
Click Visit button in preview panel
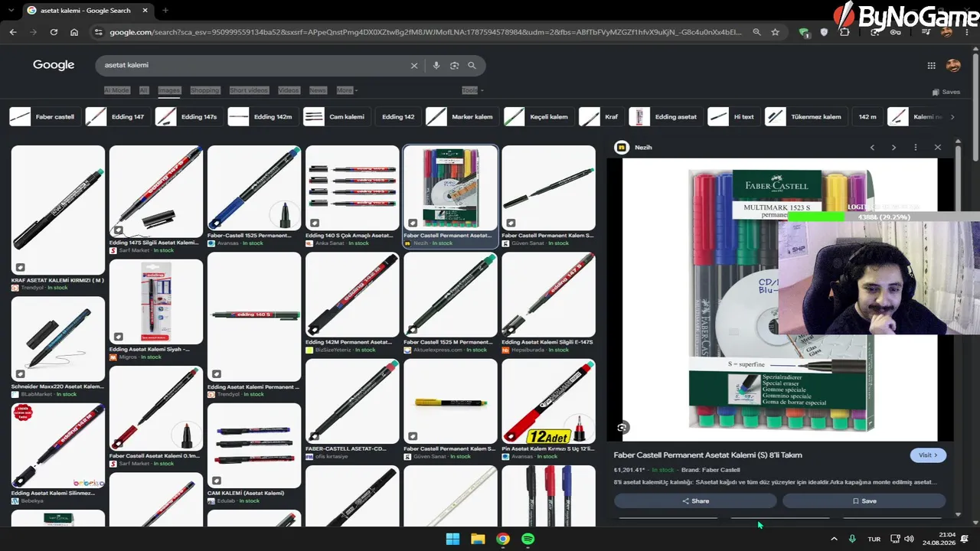click(928, 455)
